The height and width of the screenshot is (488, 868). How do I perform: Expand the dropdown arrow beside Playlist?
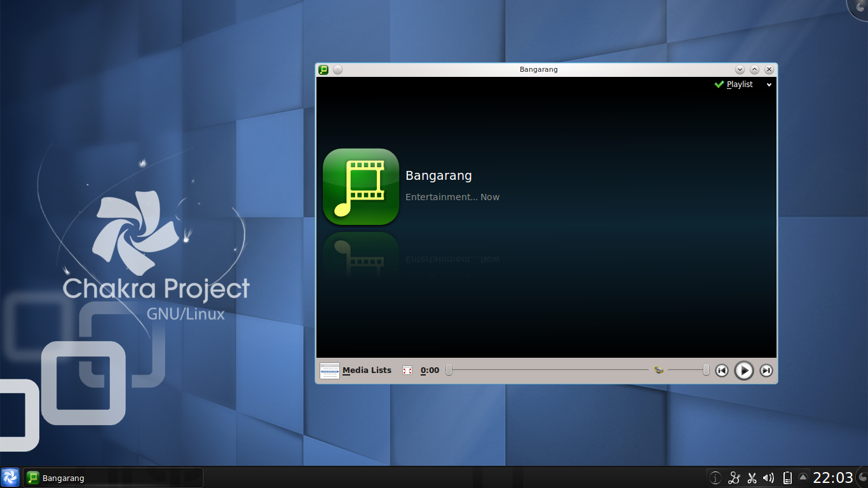pyautogui.click(x=769, y=85)
